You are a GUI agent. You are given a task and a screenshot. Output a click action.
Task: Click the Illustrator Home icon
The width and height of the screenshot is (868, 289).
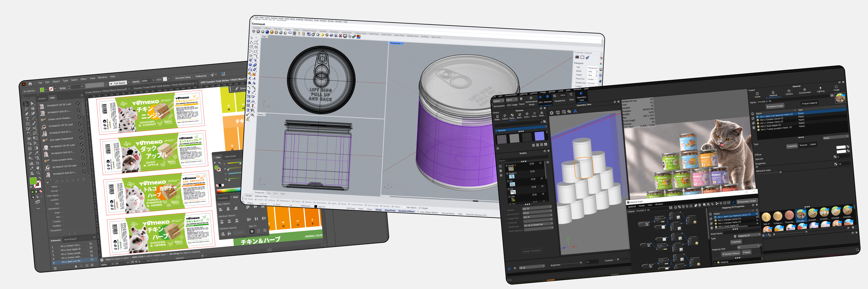coord(30,84)
